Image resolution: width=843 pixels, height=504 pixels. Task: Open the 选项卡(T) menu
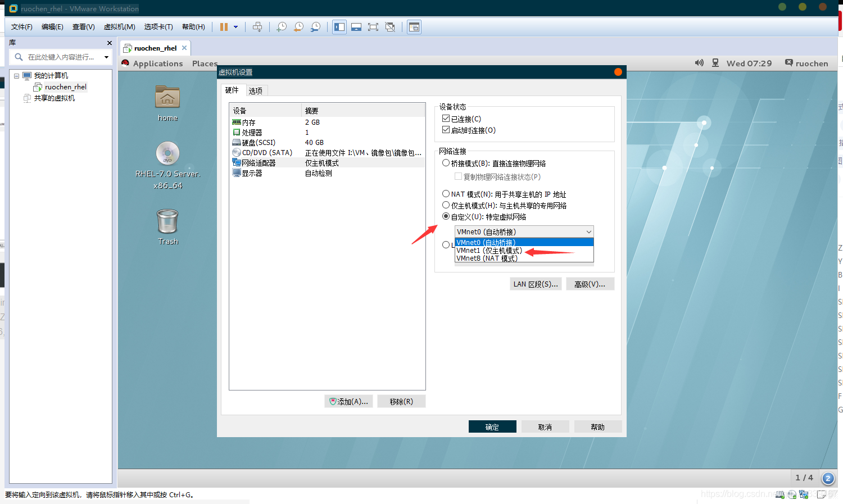[158, 27]
